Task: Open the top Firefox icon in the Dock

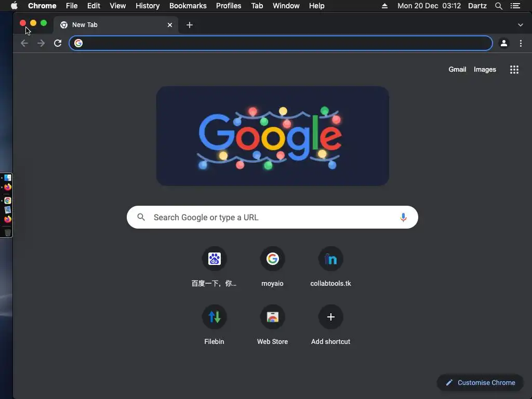Action: coord(7,187)
